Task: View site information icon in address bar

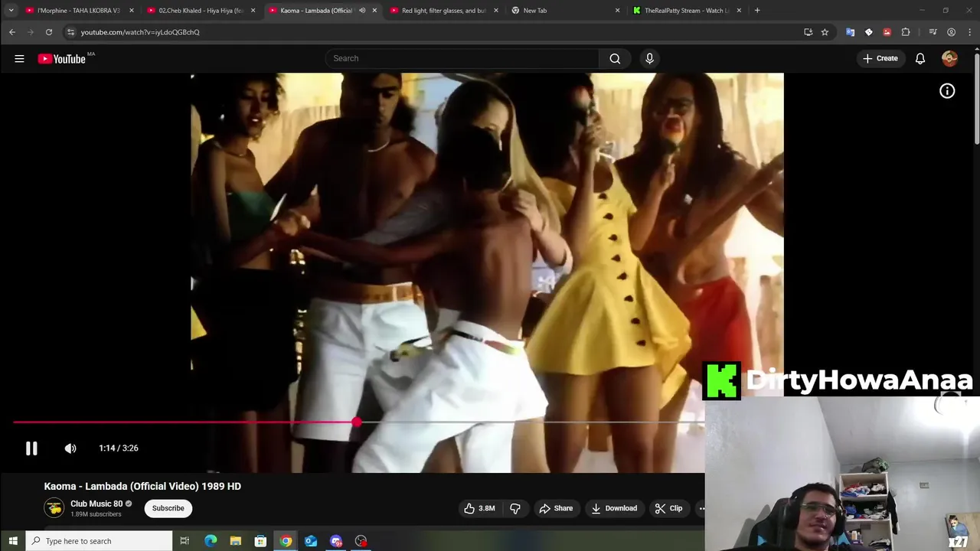Action: pyautogui.click(x=70, y=32)
